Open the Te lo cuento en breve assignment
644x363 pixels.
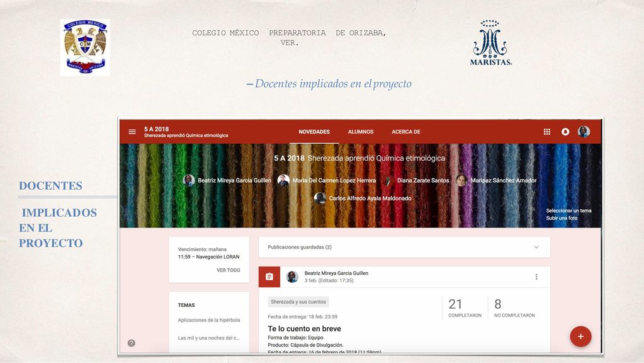(x=304, y=329)
